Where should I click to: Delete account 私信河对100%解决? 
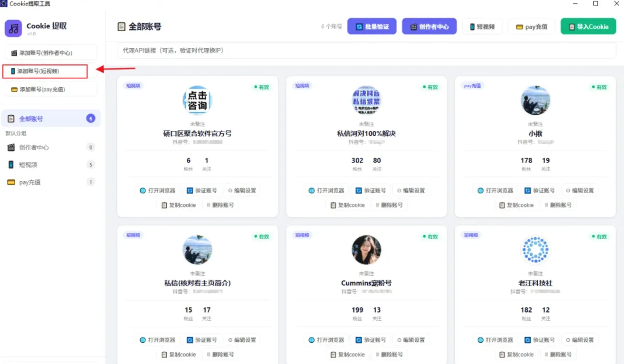click(x=389, y=205)
